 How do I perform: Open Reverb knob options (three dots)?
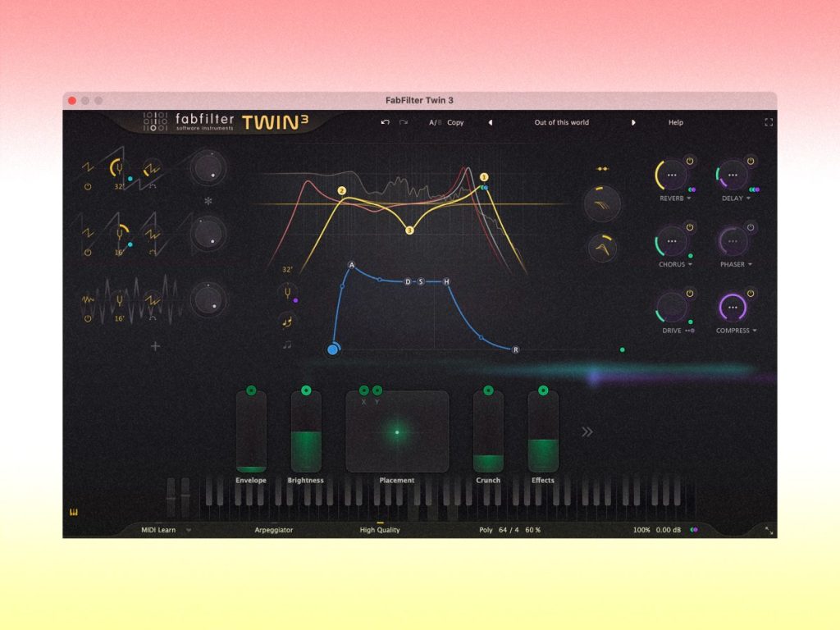[672, 176]
